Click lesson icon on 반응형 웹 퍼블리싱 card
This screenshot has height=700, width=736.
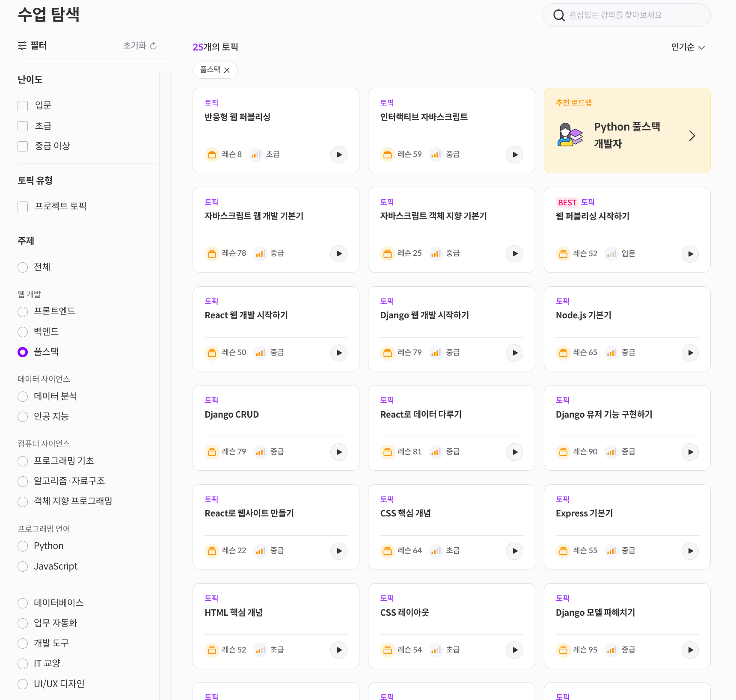pos(212,154)
